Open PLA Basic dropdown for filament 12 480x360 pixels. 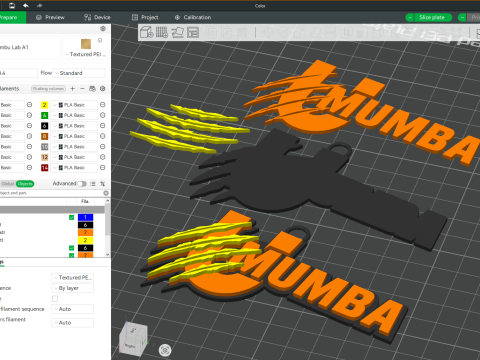tap(74, 157)
